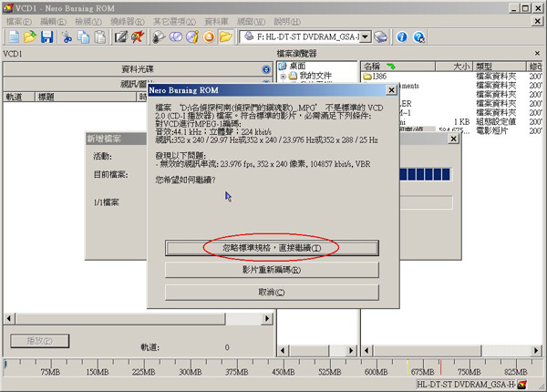547x392 pixels.
Task: Click the disc with pencil icon
Action: point(192,36)
